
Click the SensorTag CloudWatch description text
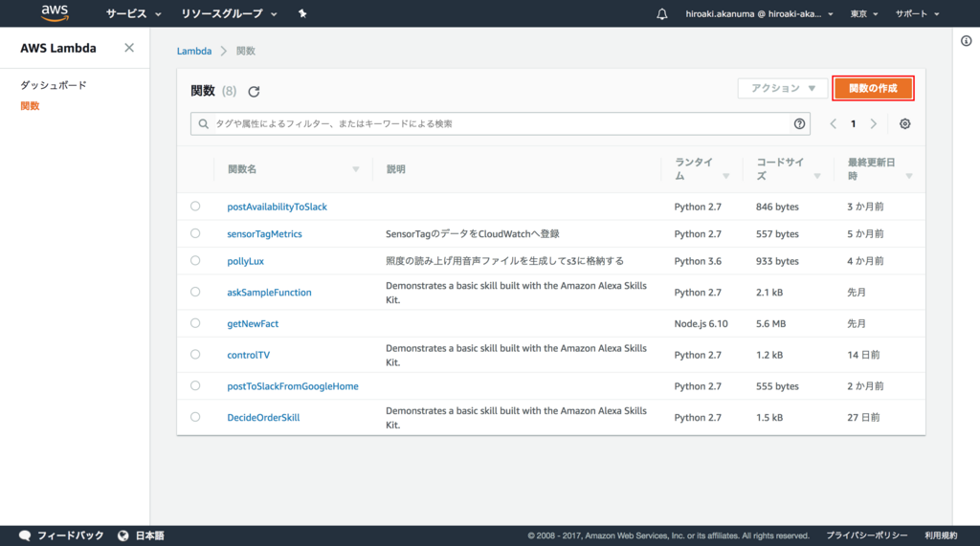473,233
